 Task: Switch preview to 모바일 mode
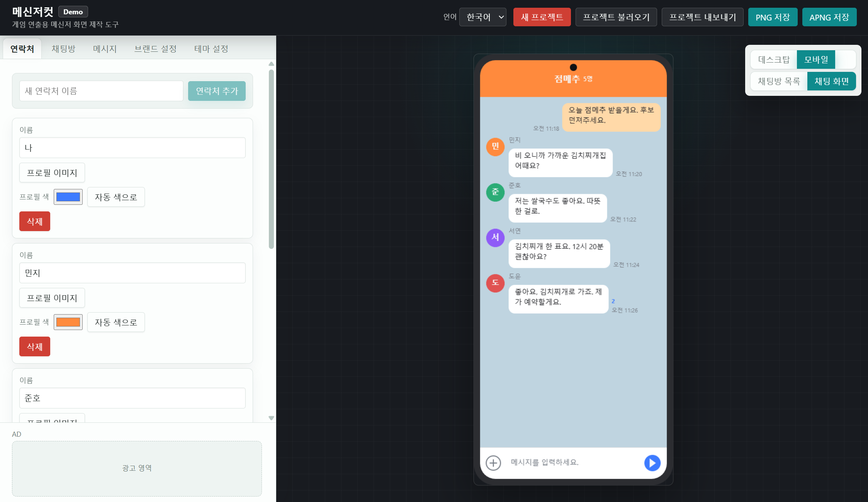pos(816,60)
